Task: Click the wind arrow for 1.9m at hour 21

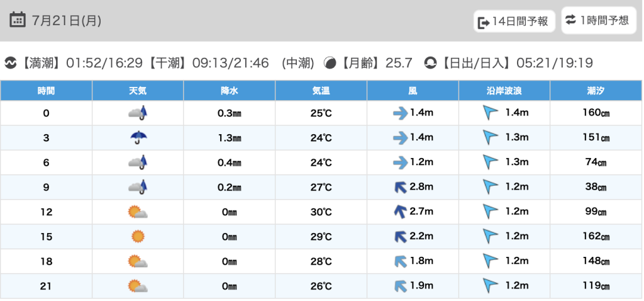Action: [x=399, y=286]
